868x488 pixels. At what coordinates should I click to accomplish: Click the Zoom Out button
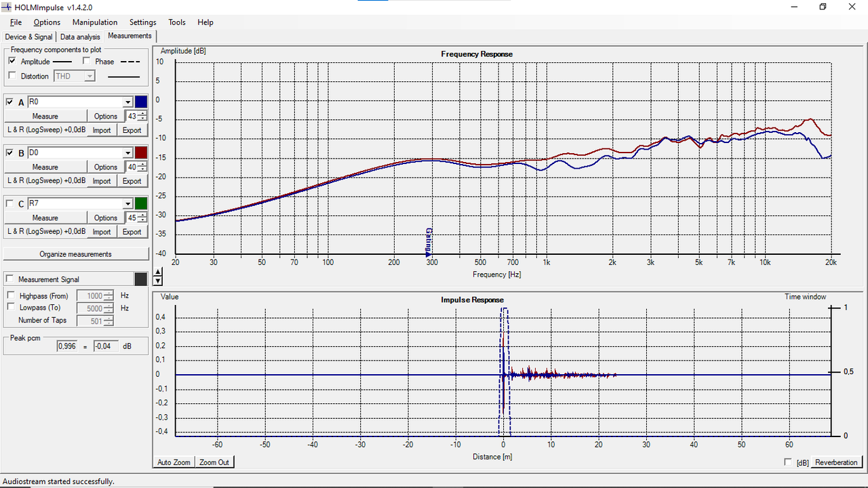tap(214, 462)
